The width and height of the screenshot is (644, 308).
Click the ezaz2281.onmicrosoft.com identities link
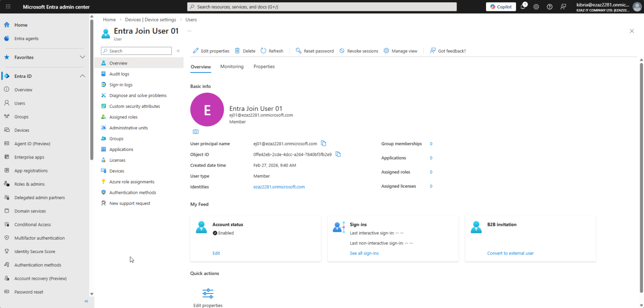279,187
